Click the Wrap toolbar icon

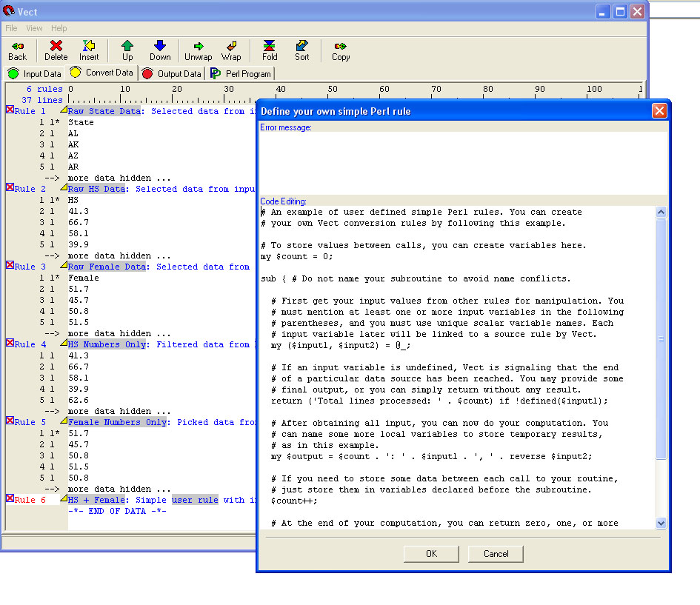(x=231, y=50)
